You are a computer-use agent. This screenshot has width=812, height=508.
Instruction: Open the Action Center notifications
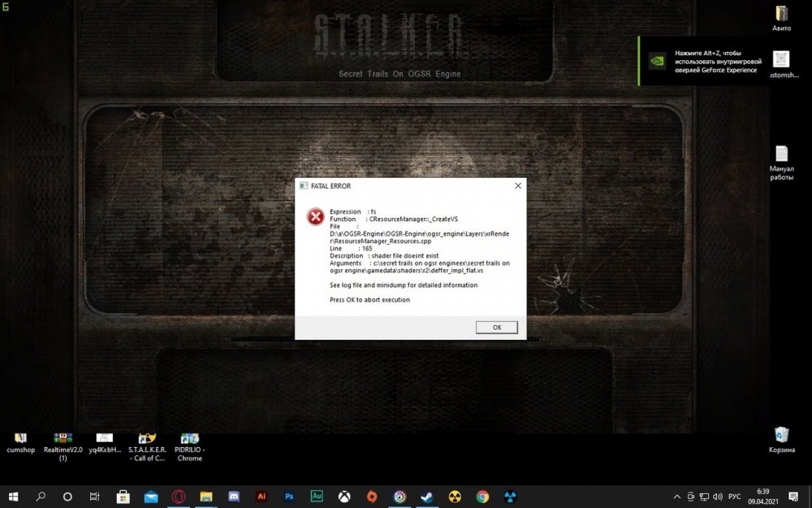pos(793,497)
